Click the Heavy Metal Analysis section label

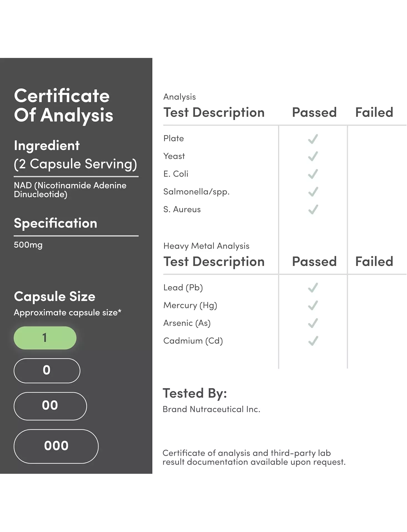coord(206,246)
